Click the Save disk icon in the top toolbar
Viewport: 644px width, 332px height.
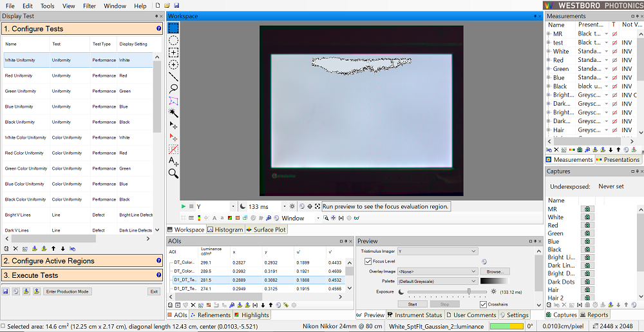176,6
